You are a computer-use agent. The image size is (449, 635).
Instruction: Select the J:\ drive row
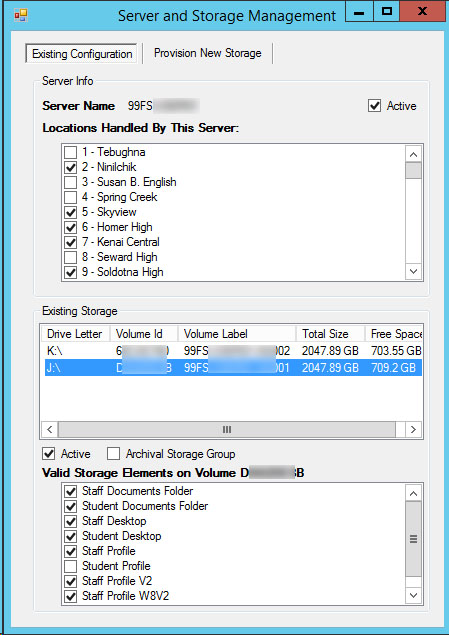[x=233, y=368]
